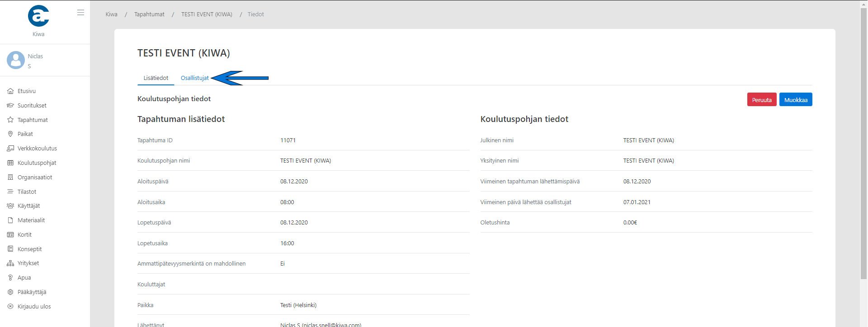This screenshot has height=327, width=868.
Task: Open Tapahtumat breadcrumb link
Action: click(149, 14)
